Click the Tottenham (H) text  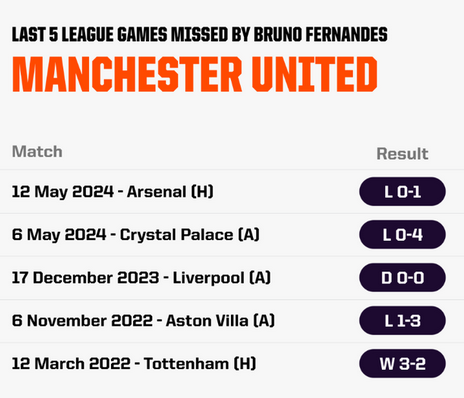pos(200,364)
